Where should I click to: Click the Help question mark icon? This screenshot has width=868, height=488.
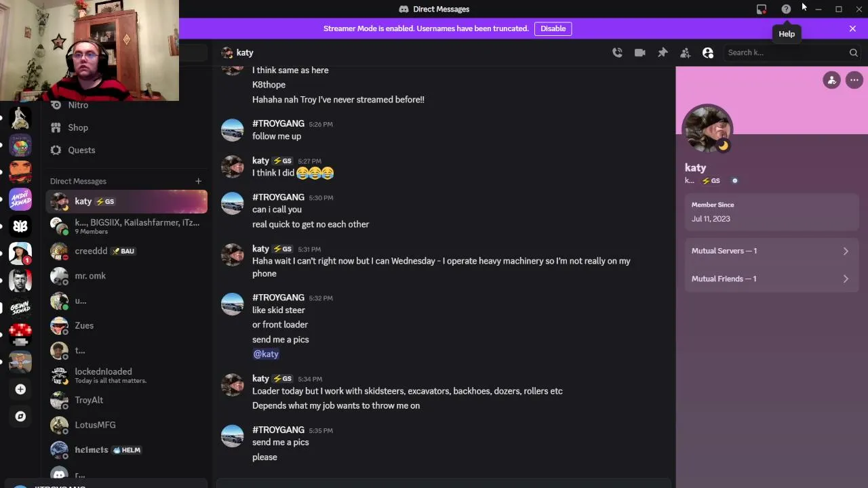coord(786,9)
